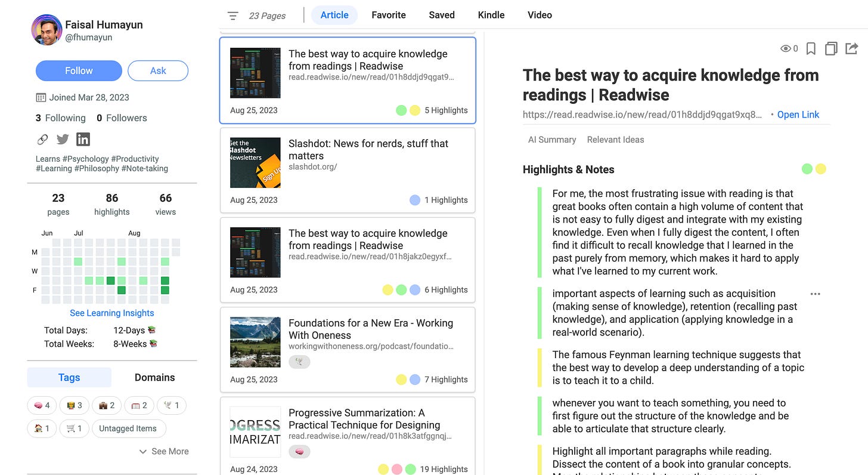Click green color dot in Highlights & Notes header
Screen dimensions: 868x475
pos(807,169)
